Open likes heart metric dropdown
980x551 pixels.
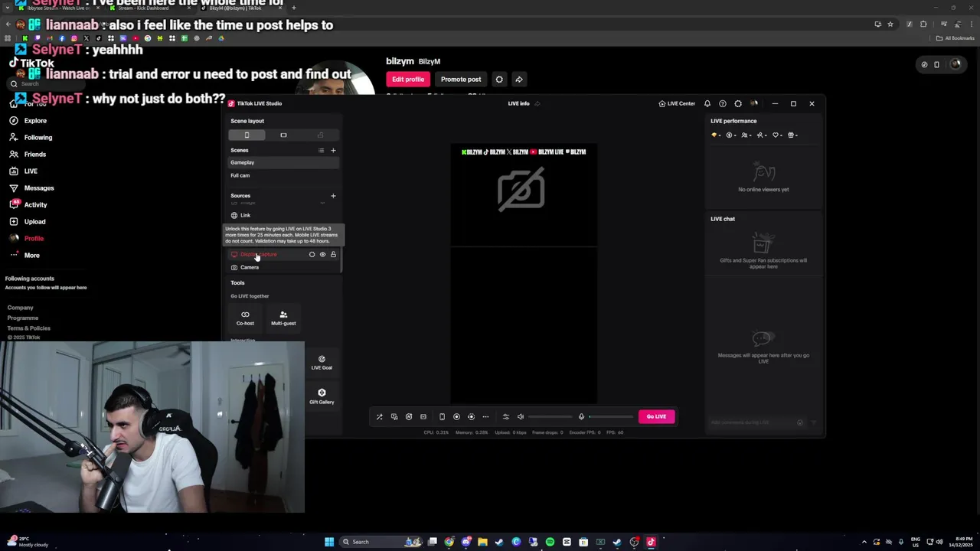777,135
